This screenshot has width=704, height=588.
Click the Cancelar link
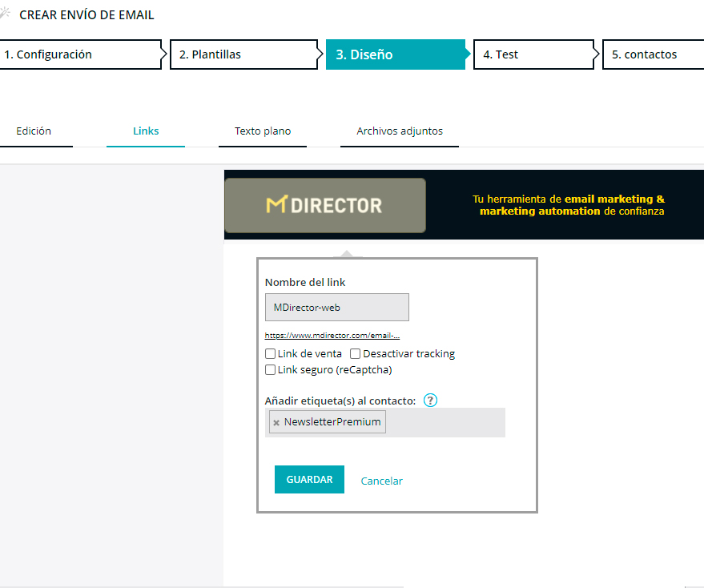381,481
